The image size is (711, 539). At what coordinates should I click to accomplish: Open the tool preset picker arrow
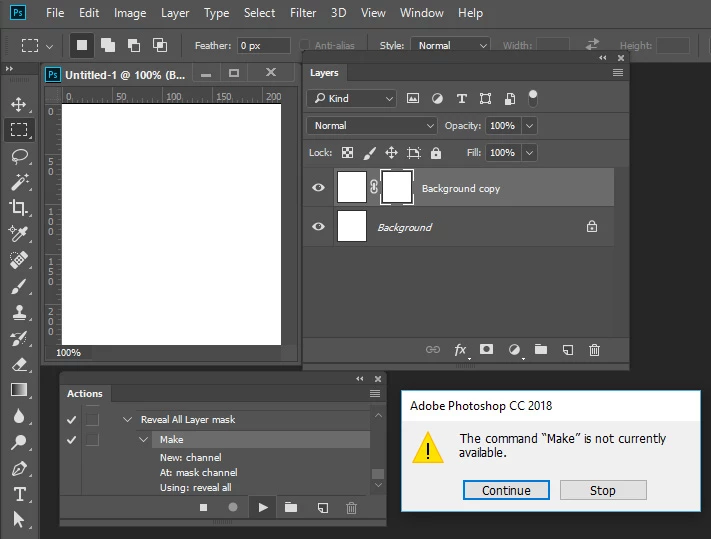49,46
